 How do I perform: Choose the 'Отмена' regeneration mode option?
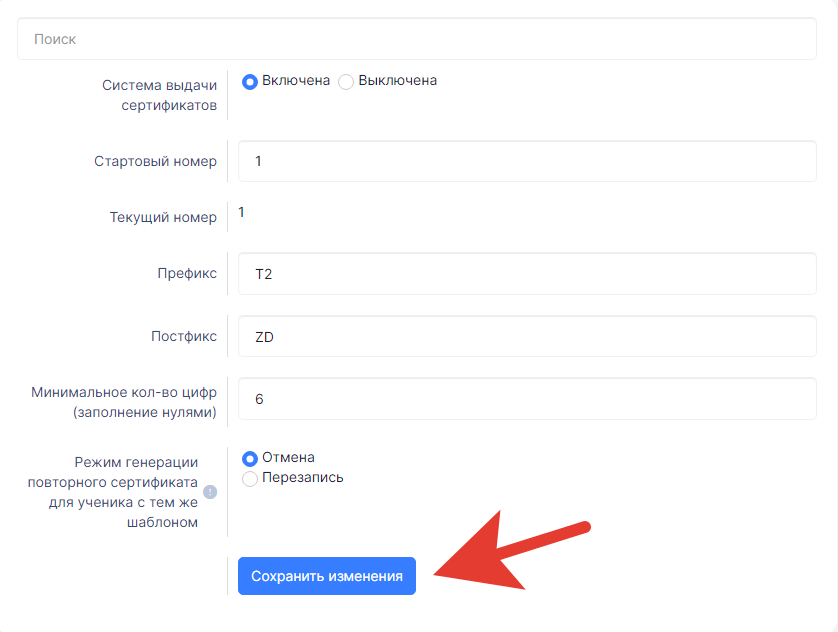[250, 458]
